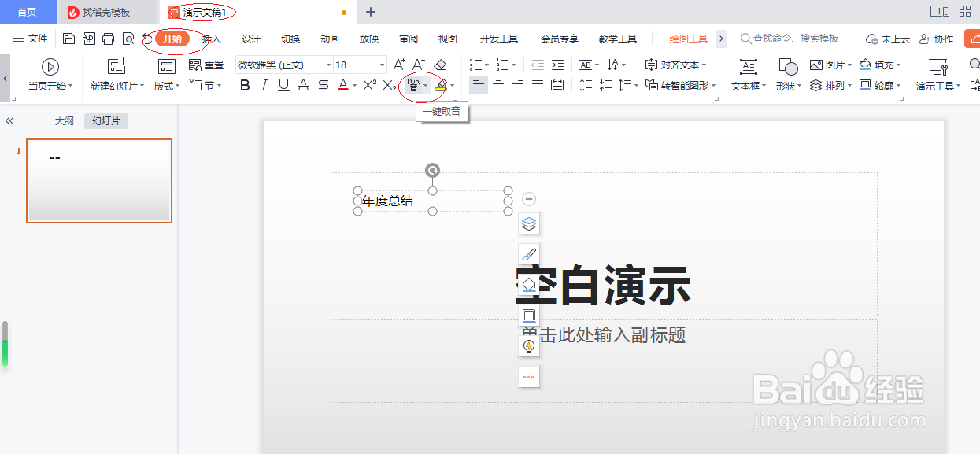Screen dimensions: 980x454
Task: Click the Print Preview icon
Action: (x=128, y=39)
